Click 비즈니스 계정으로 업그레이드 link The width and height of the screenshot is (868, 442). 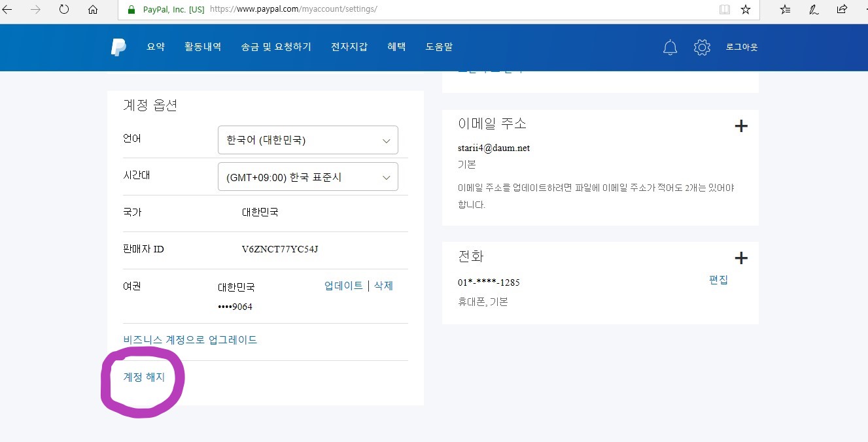click(x=190, y=340)
